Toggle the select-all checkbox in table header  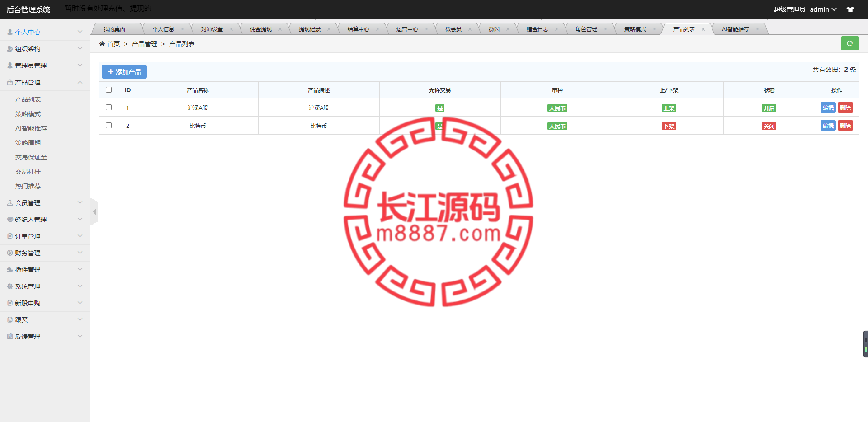pos(108,90)
